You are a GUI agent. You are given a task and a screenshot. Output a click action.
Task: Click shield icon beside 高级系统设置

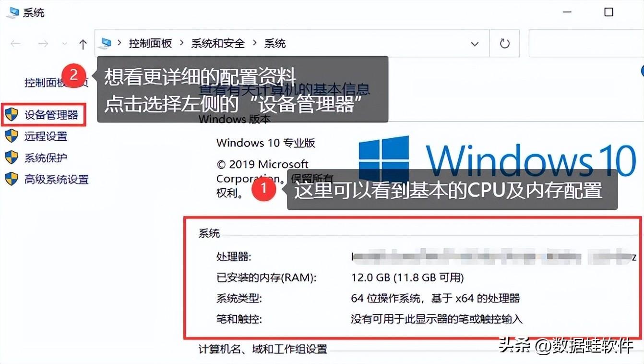click(x=12, y=179)
